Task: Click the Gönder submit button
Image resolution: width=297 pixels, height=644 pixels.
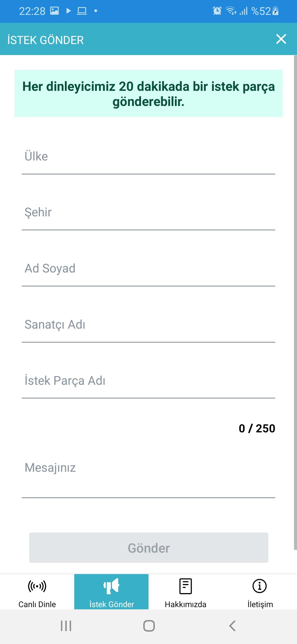Action: 149,548
